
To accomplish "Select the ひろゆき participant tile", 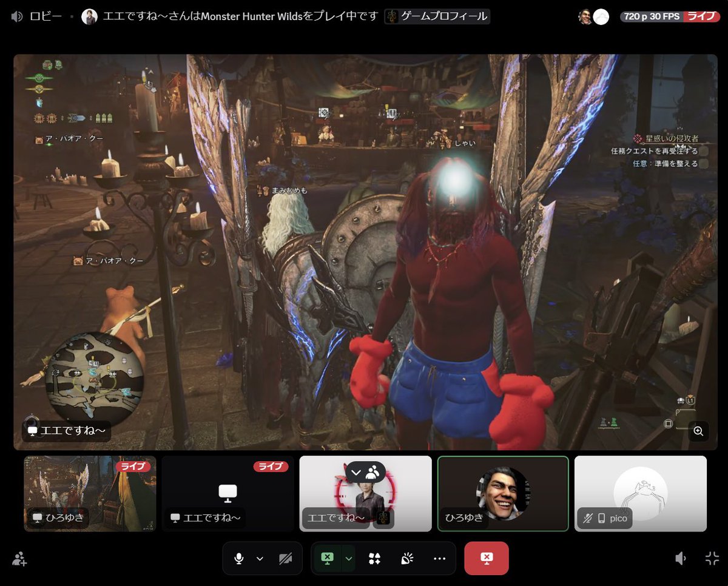I will coord(503,494).
